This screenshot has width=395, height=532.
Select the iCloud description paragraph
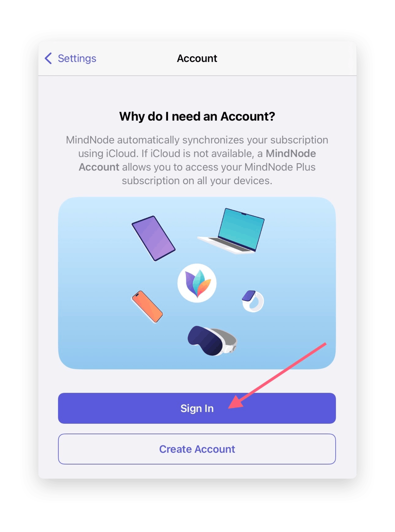coord(197,160)
